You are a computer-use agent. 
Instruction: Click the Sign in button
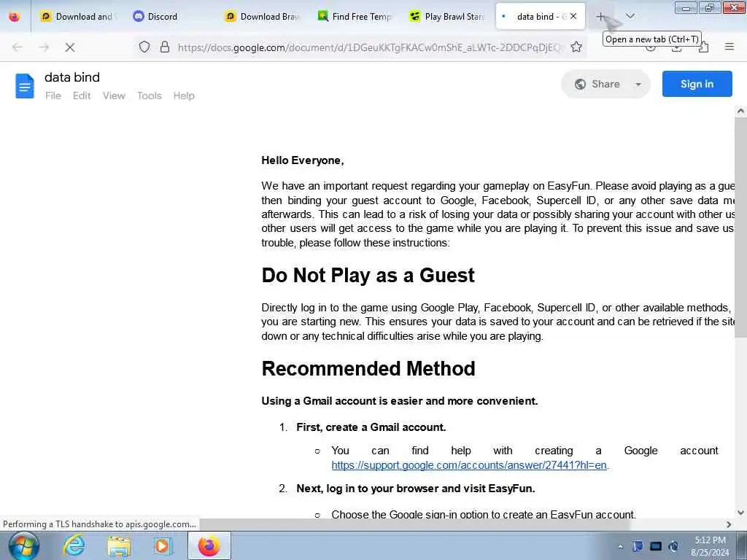pos(697,84)
